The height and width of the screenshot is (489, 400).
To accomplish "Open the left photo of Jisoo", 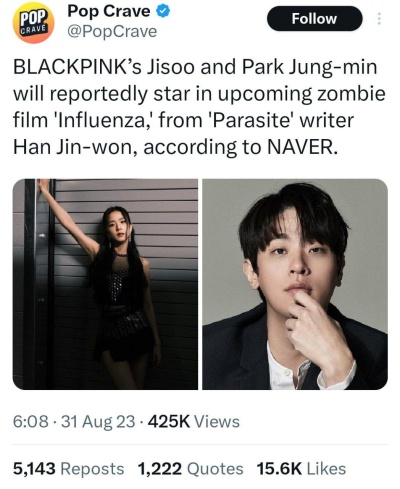I will 105,284.
